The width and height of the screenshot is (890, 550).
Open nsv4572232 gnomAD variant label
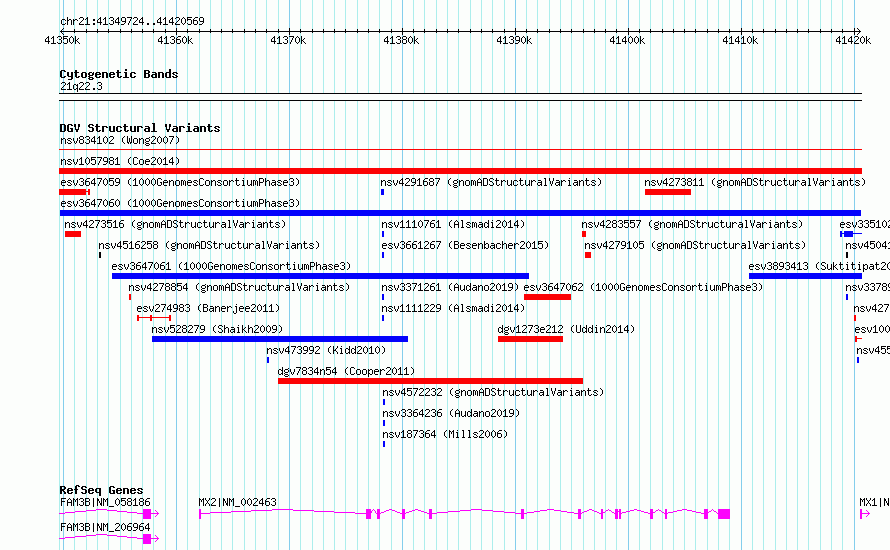pyautogui.click(x=493, y=392)
